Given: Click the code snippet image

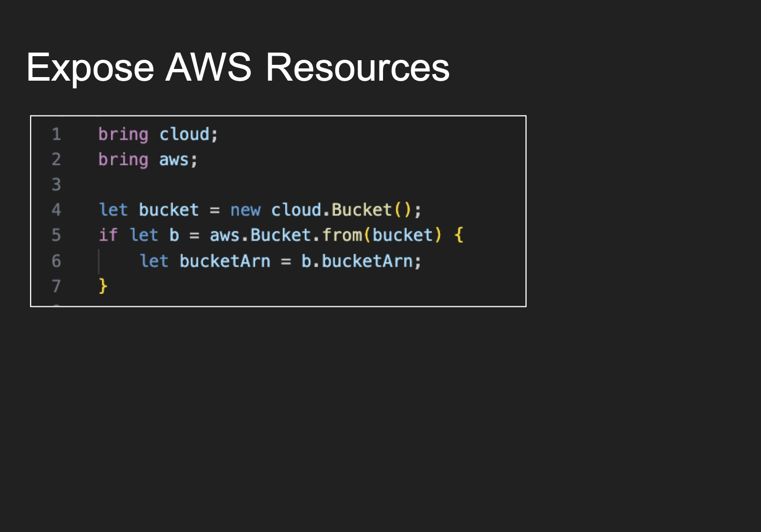Looking at the screenshot, I should click(278, 211).
